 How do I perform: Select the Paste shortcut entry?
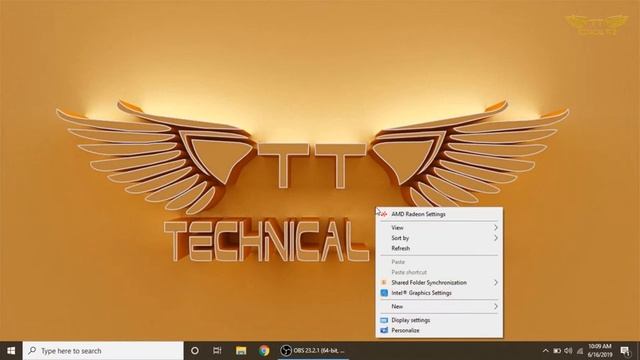[439, 272]
